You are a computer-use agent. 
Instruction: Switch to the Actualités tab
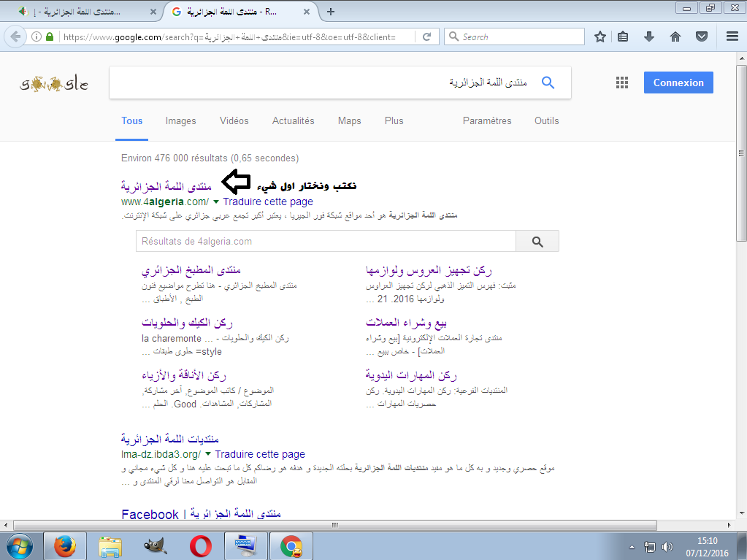293,121
